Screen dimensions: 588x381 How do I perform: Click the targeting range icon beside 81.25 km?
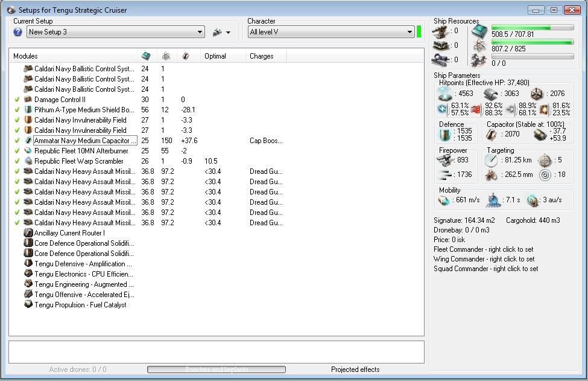(491, 161)
